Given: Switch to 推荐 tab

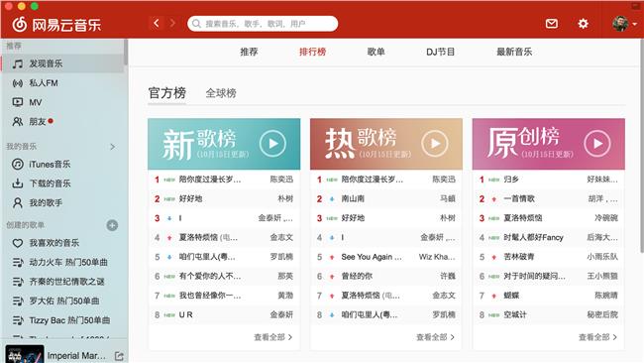Looking at the screenshot, I should [x=249, y=52].
